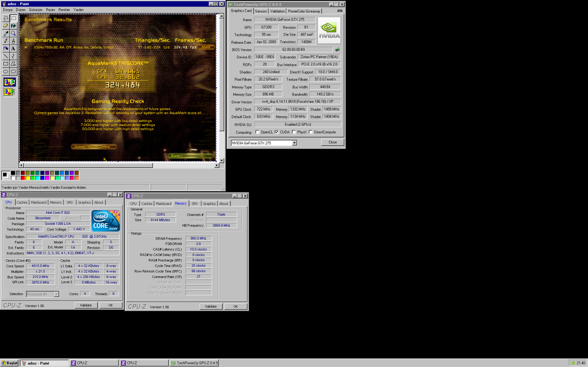
Task: Activate the Magnifier tool in Paint
Action: point(14,33)
